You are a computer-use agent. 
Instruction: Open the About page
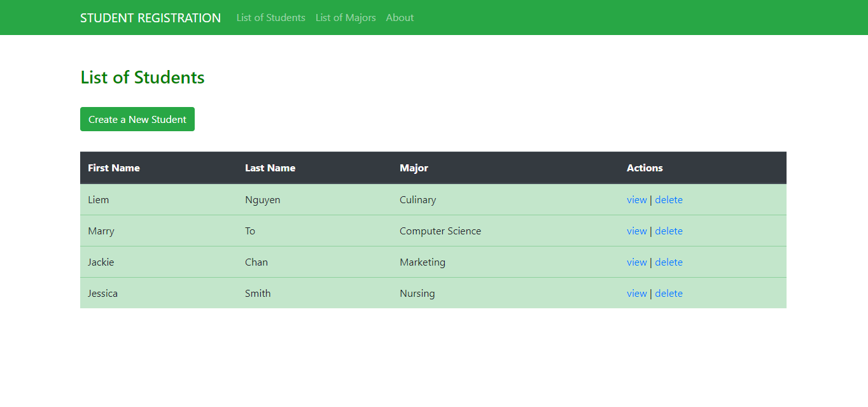400,18
